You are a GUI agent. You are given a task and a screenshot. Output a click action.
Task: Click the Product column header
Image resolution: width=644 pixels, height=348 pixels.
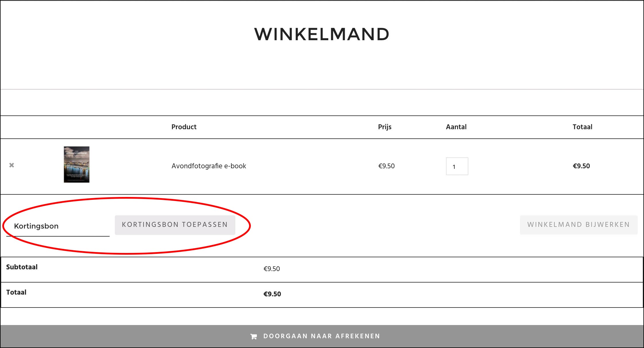click(184, 127)
